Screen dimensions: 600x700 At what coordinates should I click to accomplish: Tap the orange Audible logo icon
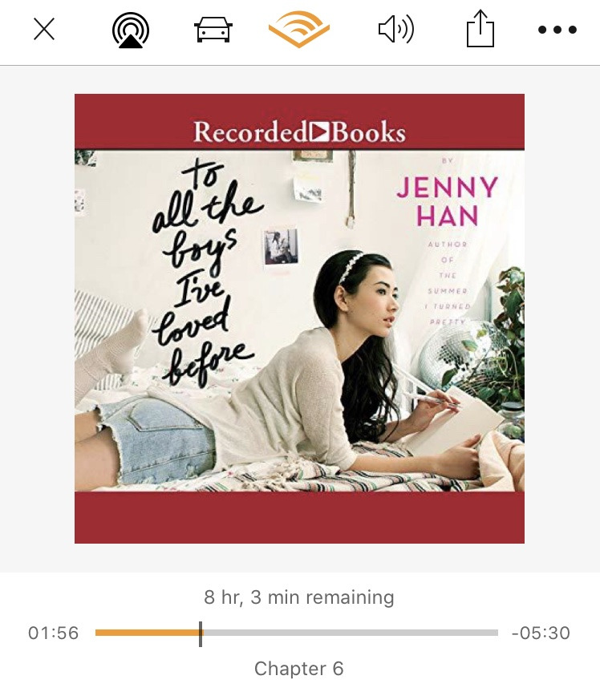[299, 30]
